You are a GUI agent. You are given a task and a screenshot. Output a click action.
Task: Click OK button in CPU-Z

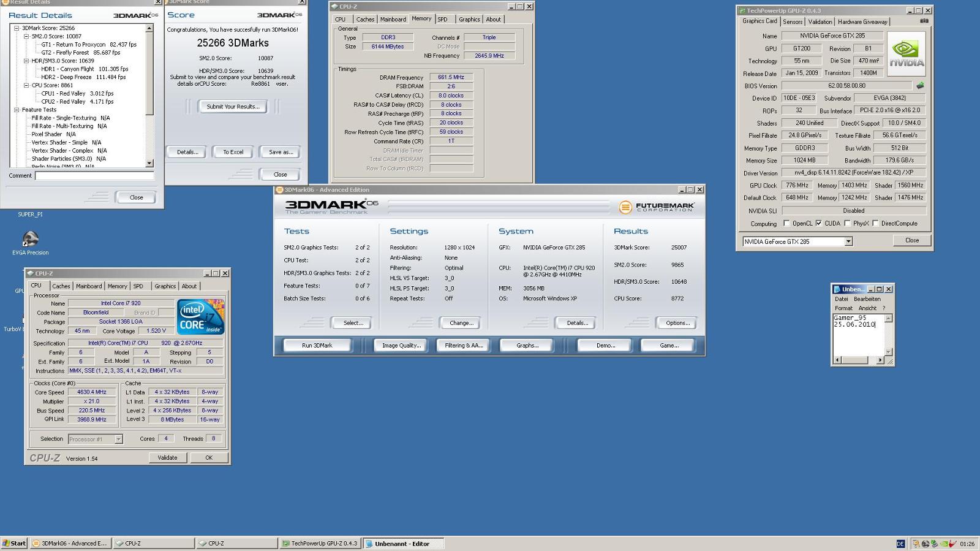coord(209,458)
